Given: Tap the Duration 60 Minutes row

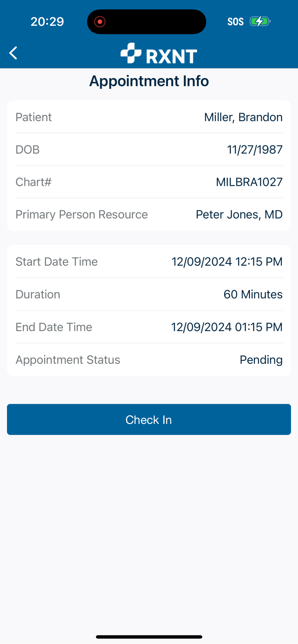Looking at the screenshot, I should [x=149, y=294].
